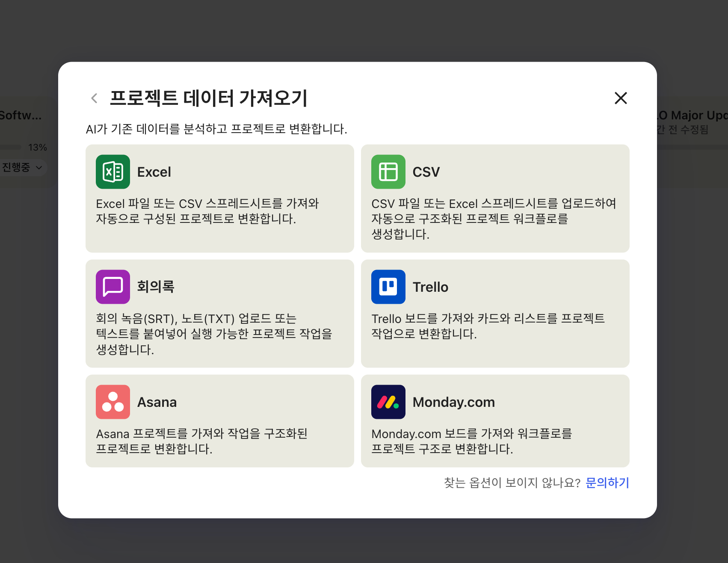Image resolution: width=728 pixels, height=563 pixels.
Task: Click the green CSV table icon
Action: [388, 172]
